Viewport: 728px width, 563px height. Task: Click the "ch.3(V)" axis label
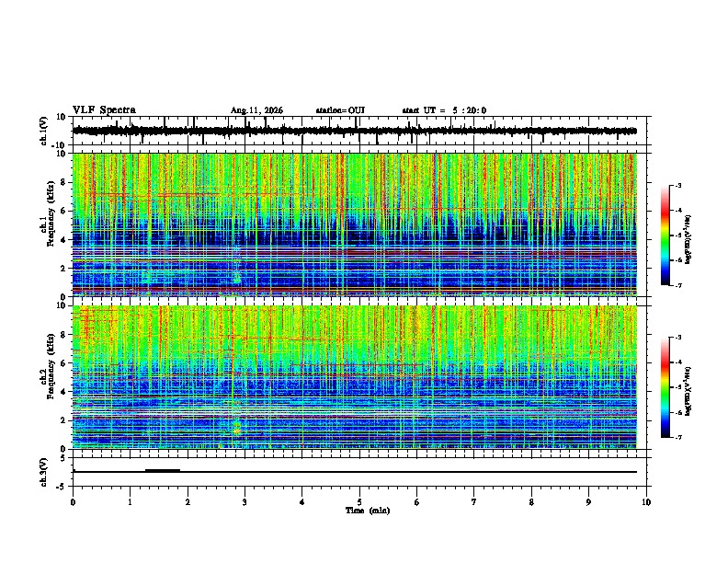click(44, 472)
